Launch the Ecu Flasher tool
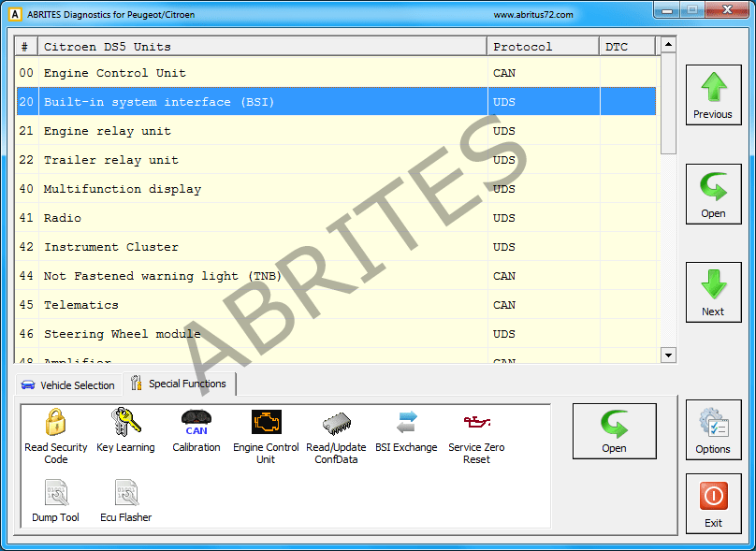Image resolution: width=756 pixels, height=551 pixels. click(125, 500)
